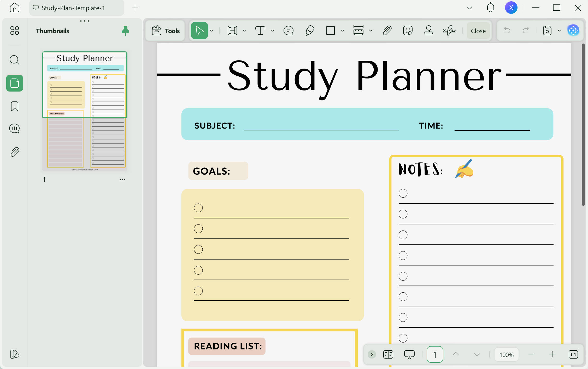Expand the Save options dropdown
This screenshot has height=369, width=588.
(x=559, y=31)
